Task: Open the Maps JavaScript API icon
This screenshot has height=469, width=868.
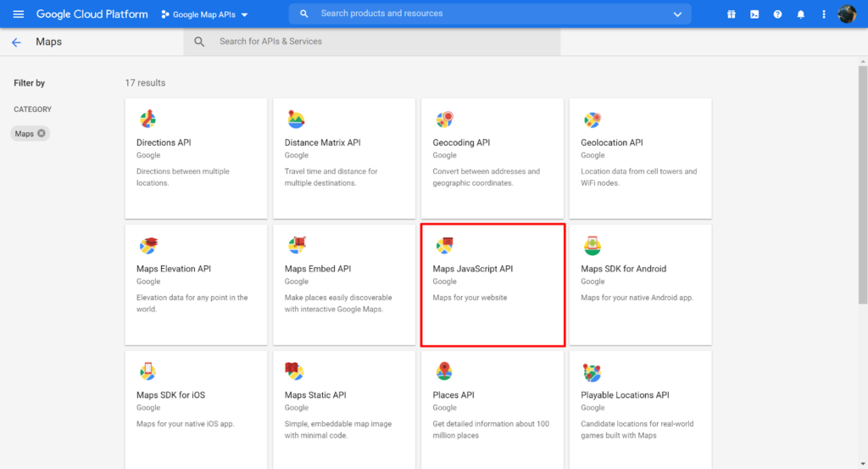Action: [444, 245]
